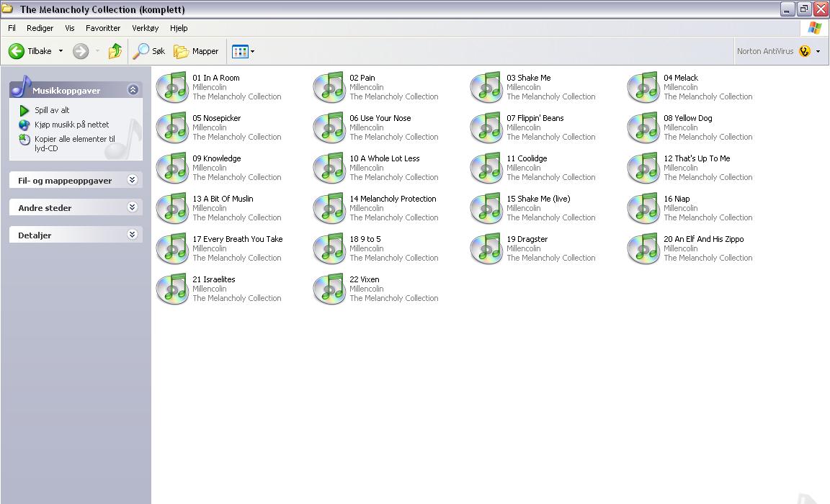This screenshot has height=504, width=830.
Task: Toggle the Mapper folders pane
Action: coord(196,51)
